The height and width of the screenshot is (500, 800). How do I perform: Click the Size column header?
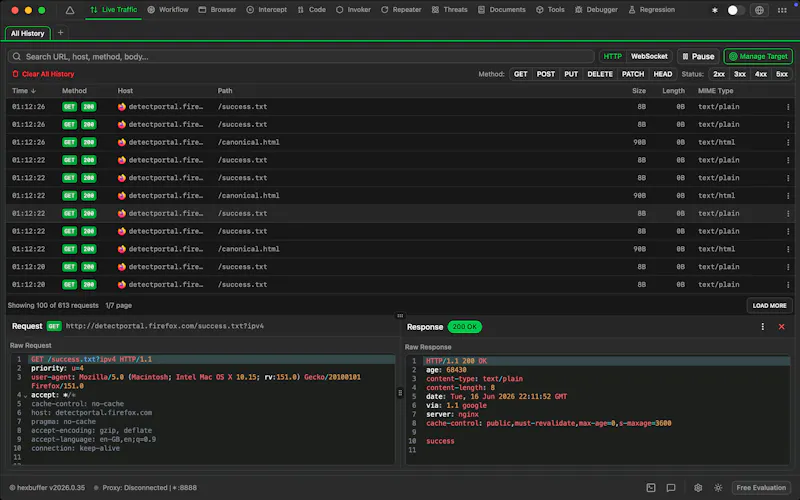click(x=639, y=91)
